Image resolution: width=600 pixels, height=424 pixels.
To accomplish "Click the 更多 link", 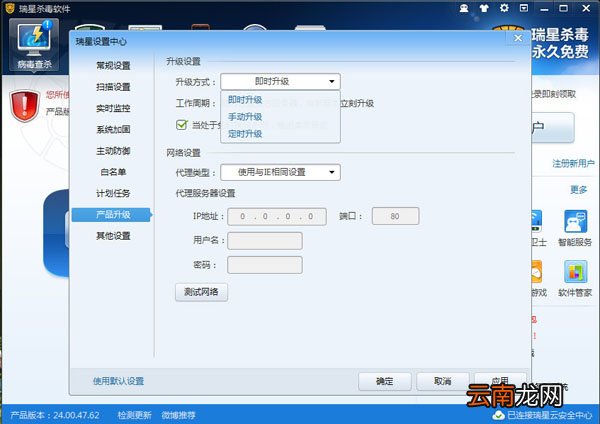I will pos(579,189).
